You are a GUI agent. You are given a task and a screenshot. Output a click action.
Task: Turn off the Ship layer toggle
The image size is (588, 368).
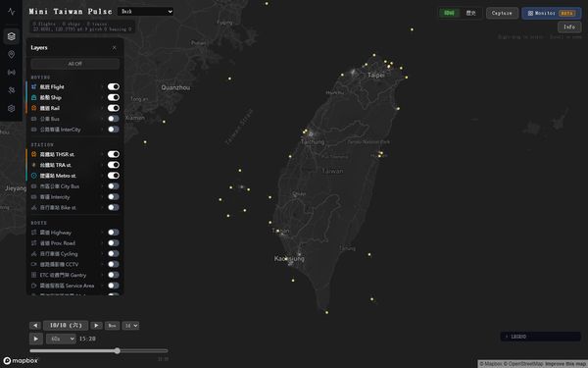coord(114,97)
